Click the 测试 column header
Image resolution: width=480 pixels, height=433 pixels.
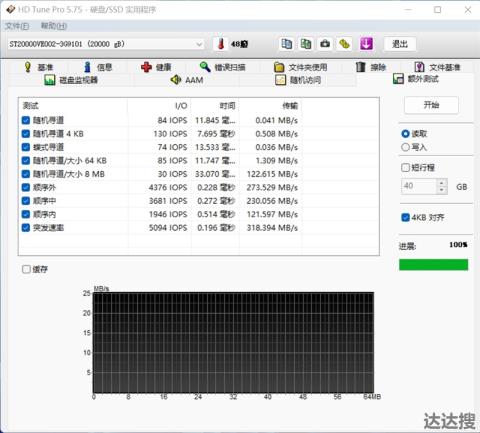(x=73, y=106)
